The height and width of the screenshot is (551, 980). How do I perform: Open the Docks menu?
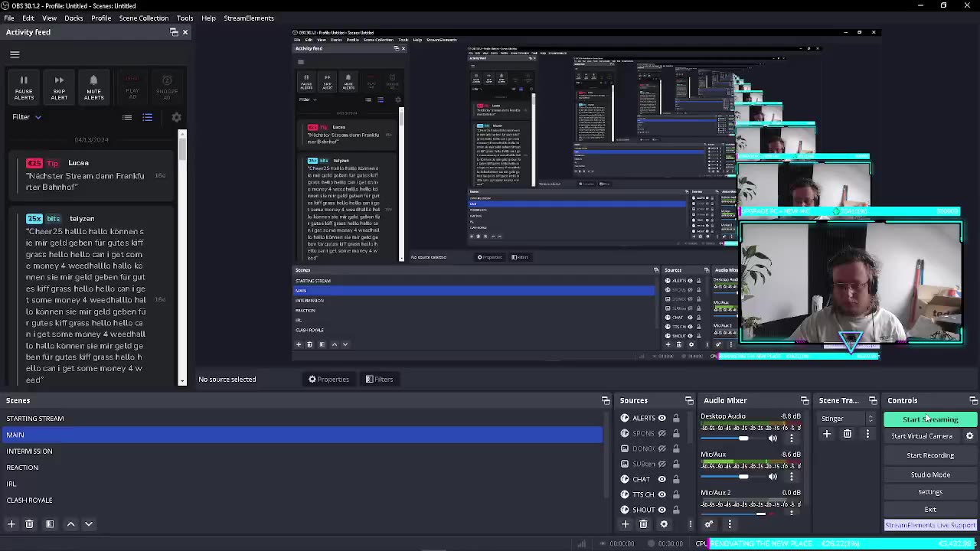coord(73,18)
